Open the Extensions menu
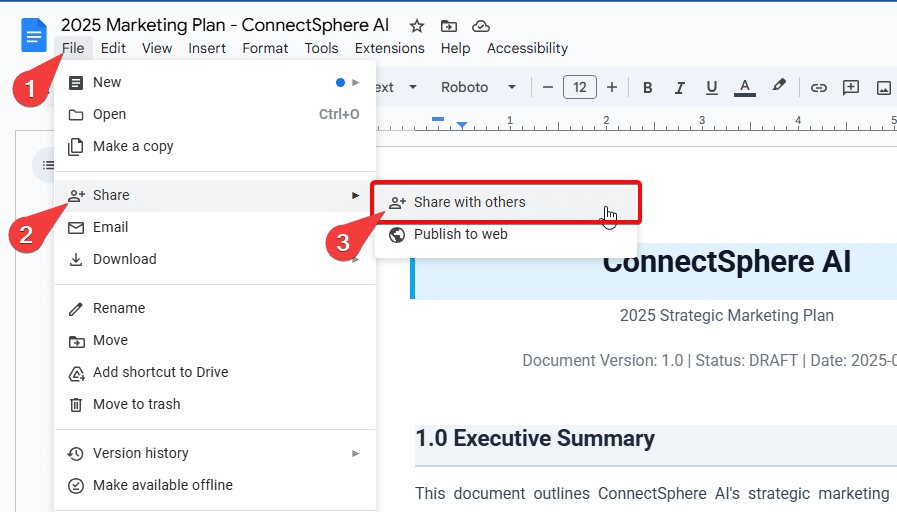The height and width of the screenshot is (512, 897). 390,48
